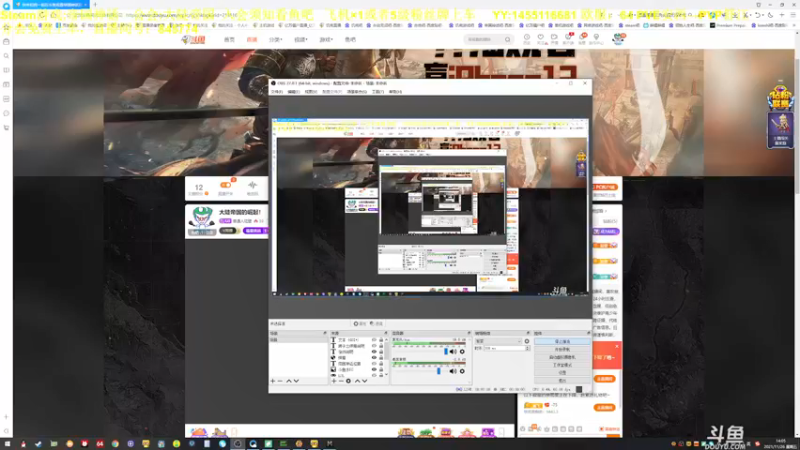
Task: Toggle lock on the 文本 (GDI+) source
Action: pyautogui.click(x=381, y=340)
